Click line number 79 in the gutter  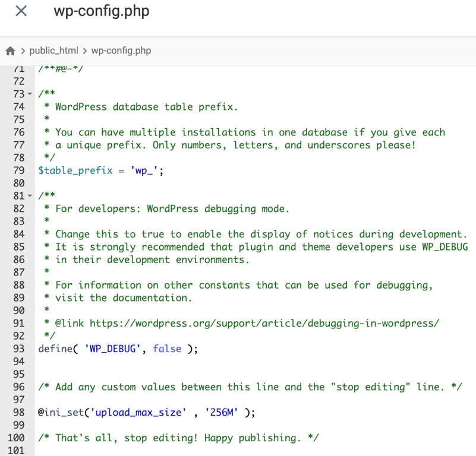(18, 170)
